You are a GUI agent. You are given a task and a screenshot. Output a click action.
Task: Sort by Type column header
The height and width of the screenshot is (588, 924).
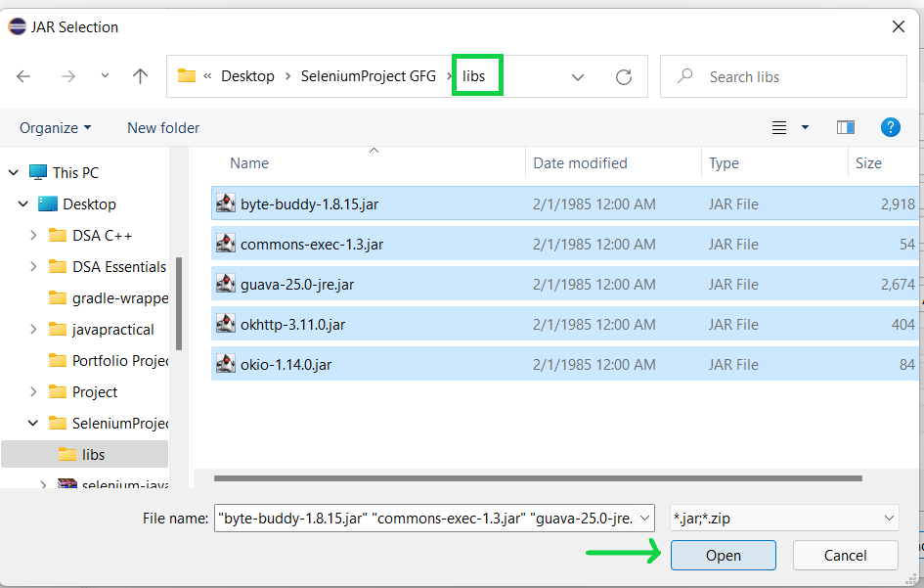[724, 163]
